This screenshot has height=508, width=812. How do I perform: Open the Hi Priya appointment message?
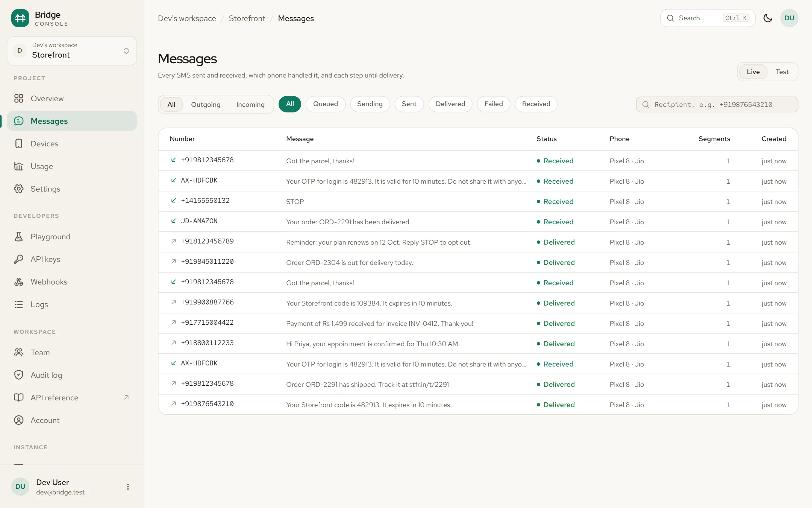[x=478, y=344]
